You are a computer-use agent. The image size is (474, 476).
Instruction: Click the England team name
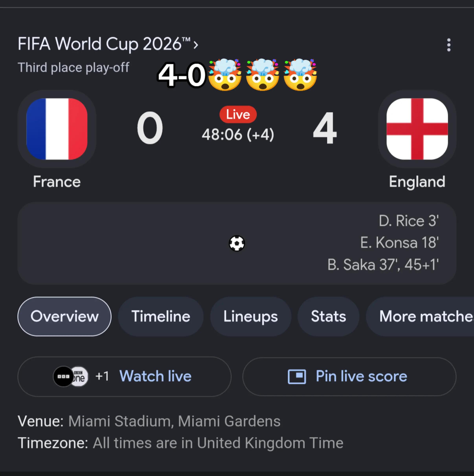[x=417, y=182]
